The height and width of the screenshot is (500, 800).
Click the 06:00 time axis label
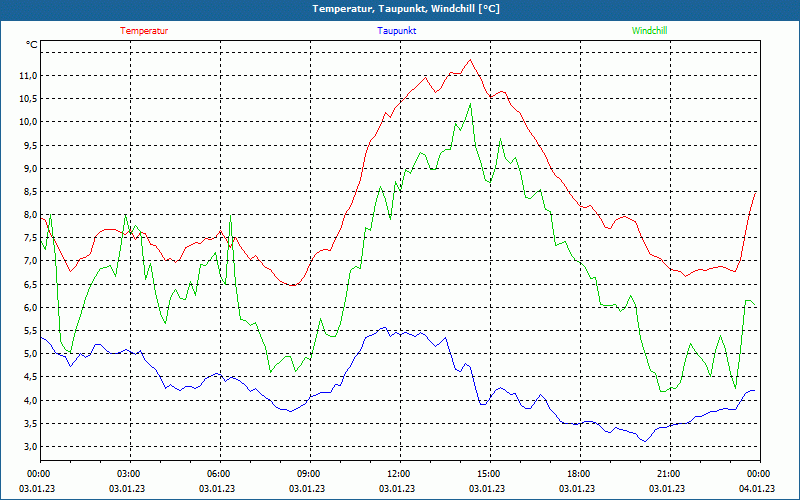pyautogui.click(x=217, y=474)
